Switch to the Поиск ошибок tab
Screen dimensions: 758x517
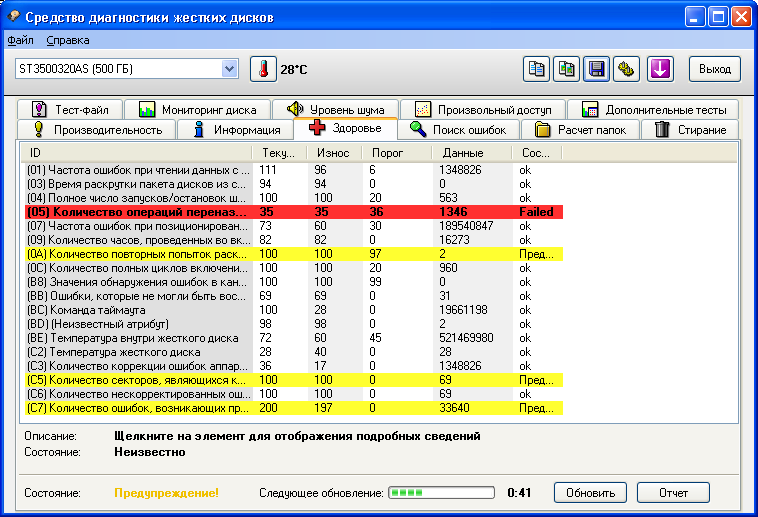coord(459,129)
